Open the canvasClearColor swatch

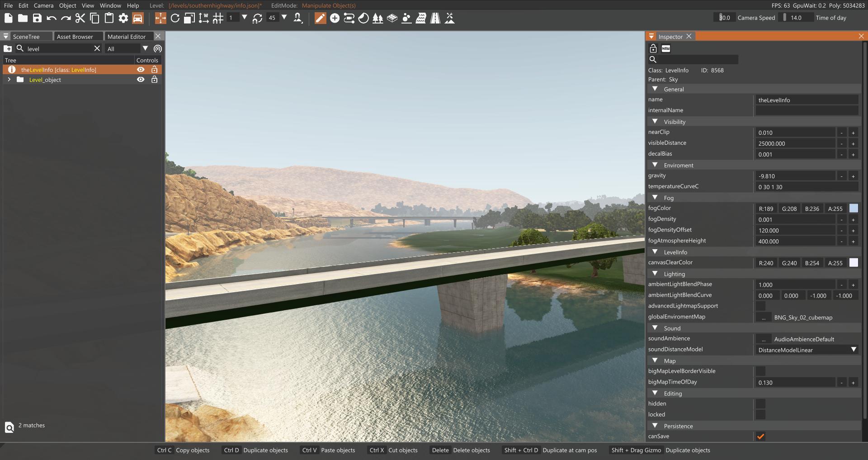pyautogui.click(x=854, y=263)
